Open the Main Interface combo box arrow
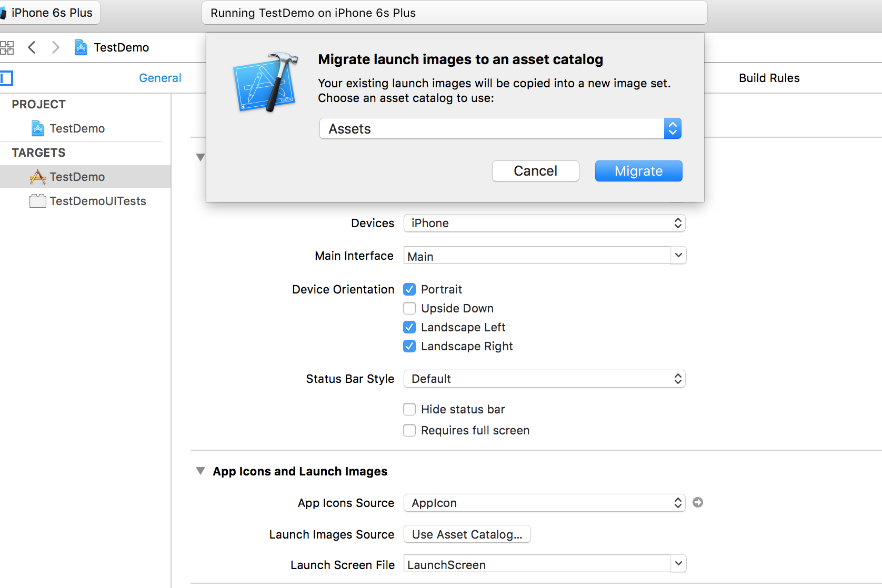The height and width of the screenshot is (588, 882). (678, 255)
